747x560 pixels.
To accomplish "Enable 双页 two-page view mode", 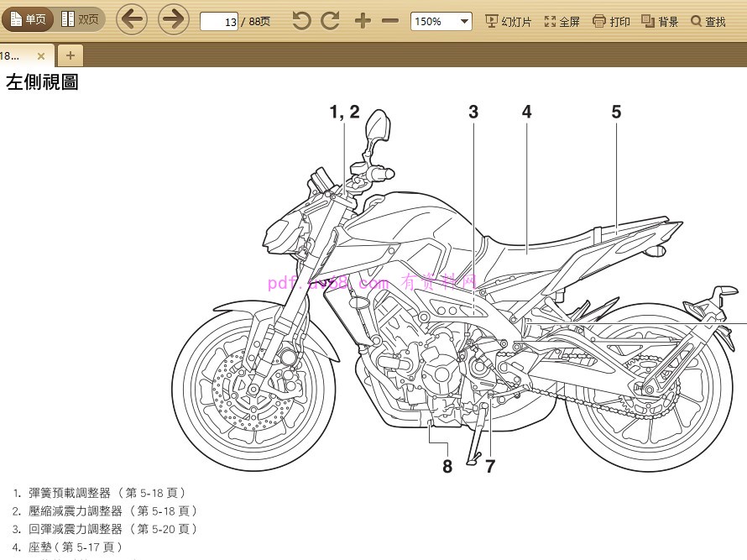I will pyautogui.click(x=79, y=18).
